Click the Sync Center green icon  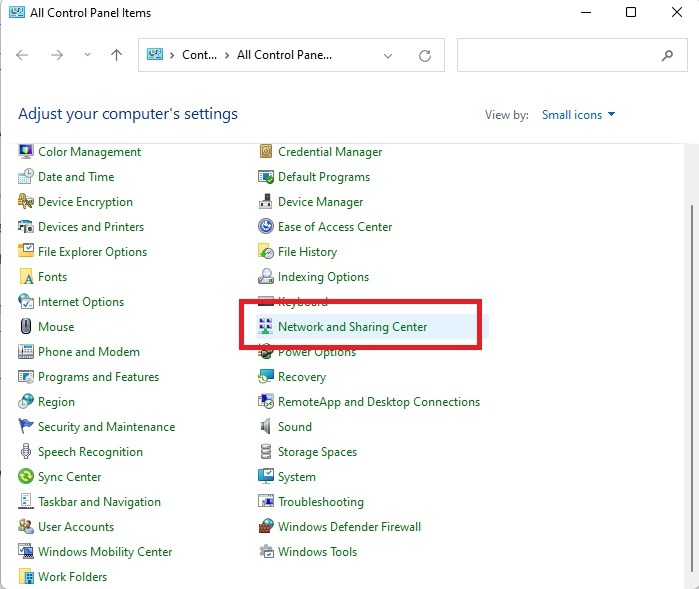click(x=26, y=476)
